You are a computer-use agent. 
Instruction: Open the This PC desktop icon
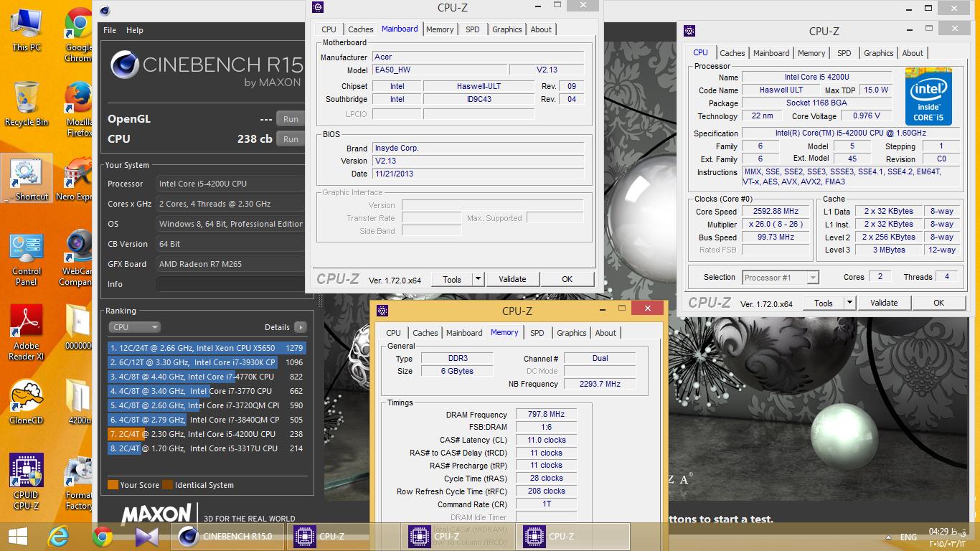(x=27, y=30)
